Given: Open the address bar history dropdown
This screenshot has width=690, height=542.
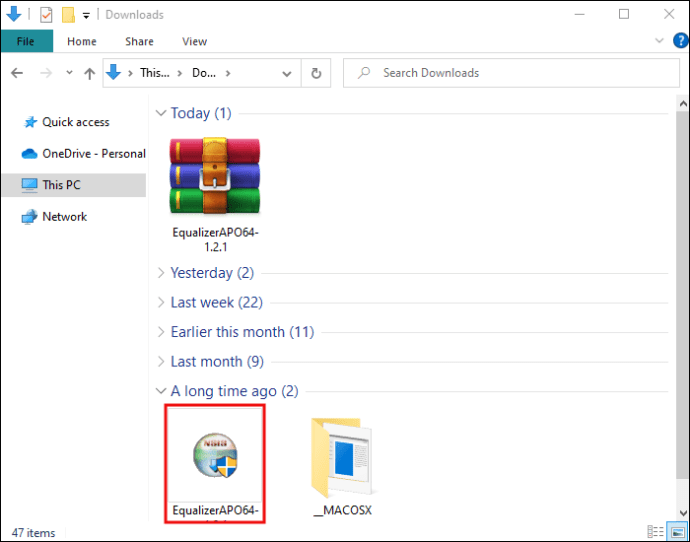Looking at the screenshot, I should coord(286,73).
